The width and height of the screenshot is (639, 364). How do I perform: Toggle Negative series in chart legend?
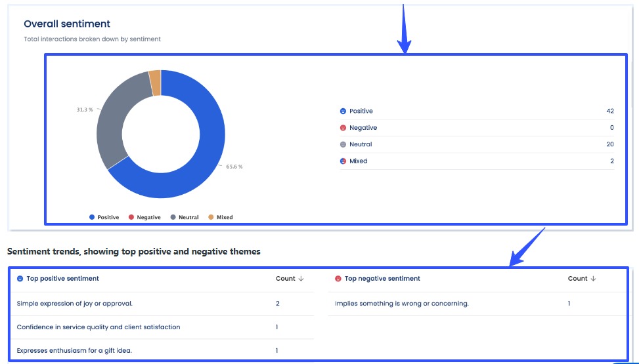click(144, 217)
